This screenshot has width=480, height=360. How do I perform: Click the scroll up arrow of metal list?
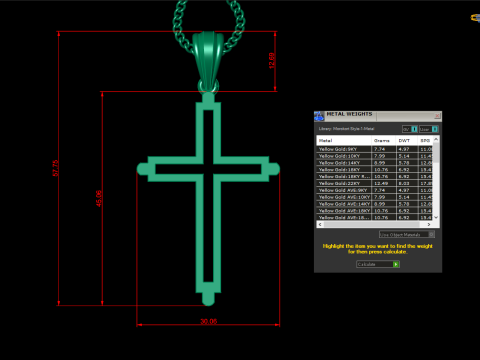pos(436,139)
